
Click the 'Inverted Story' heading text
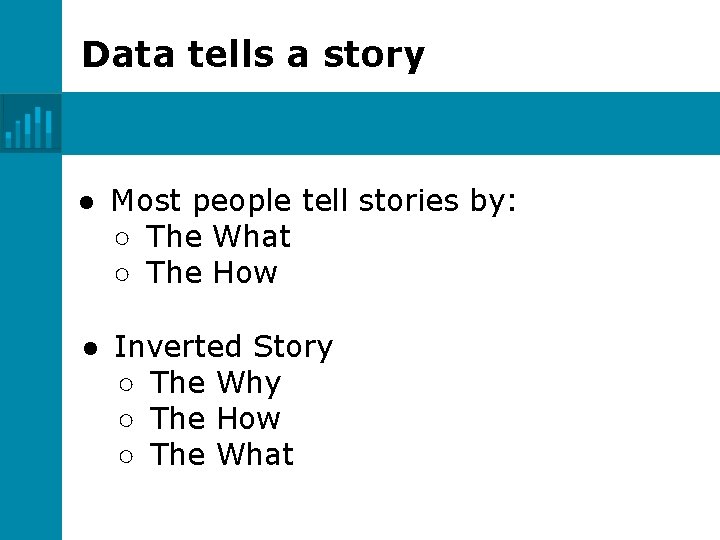(x=223, y=347)
